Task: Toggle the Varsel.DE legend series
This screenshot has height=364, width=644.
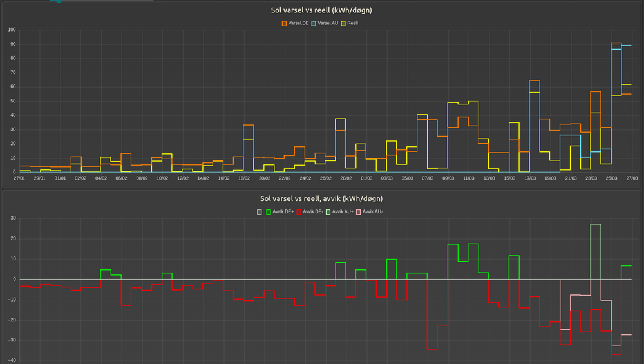Action: [x=295, y=23]
